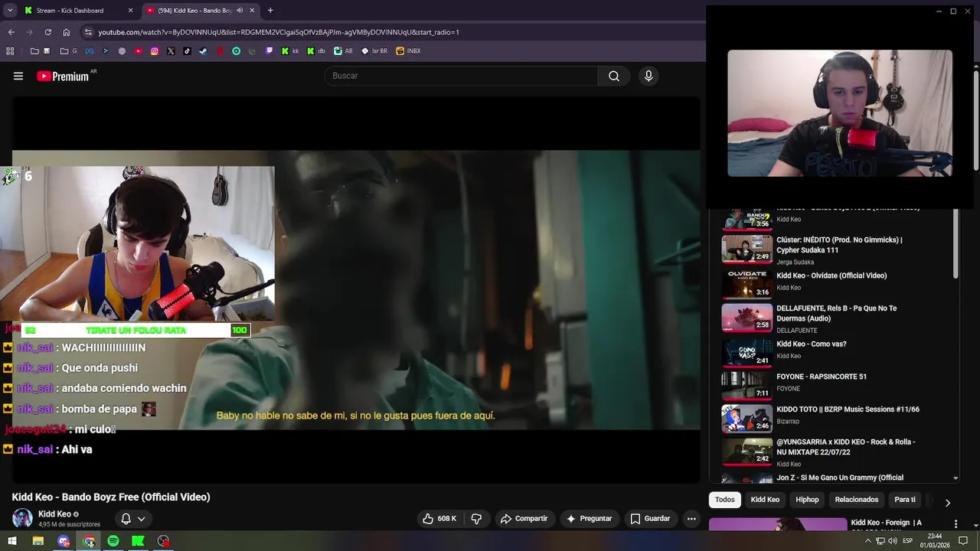Click the Preguntar button
The image size is (980, 551).
point(589,519)
